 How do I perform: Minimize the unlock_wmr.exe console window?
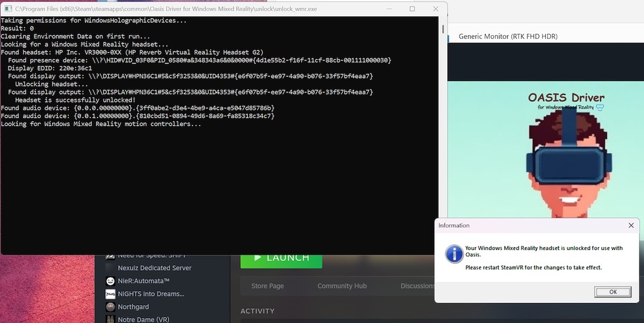click(389, 9)
